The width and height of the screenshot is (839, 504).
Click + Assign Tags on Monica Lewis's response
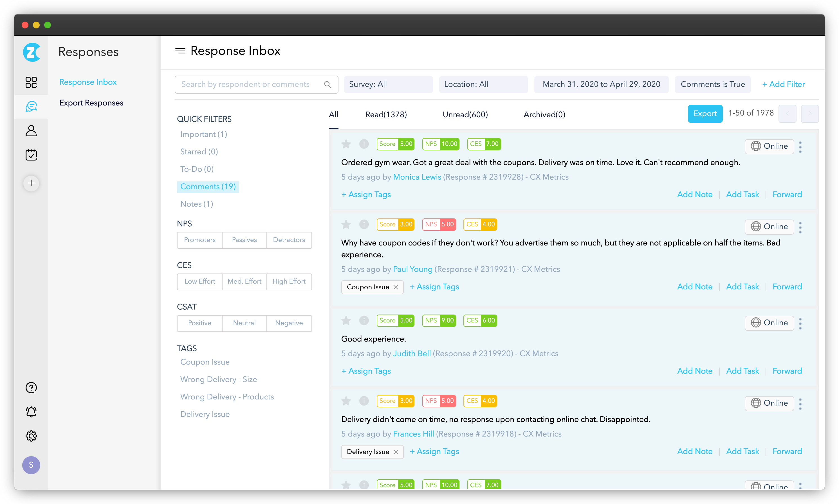[366, 195]
